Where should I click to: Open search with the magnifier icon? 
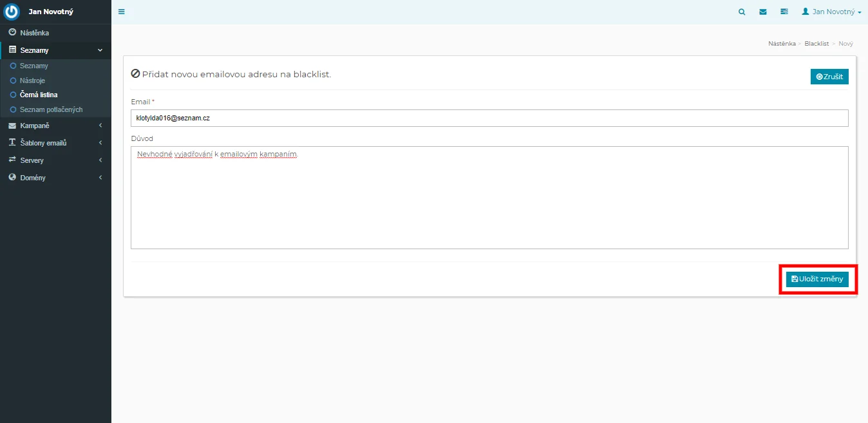[x=742, y=12]
